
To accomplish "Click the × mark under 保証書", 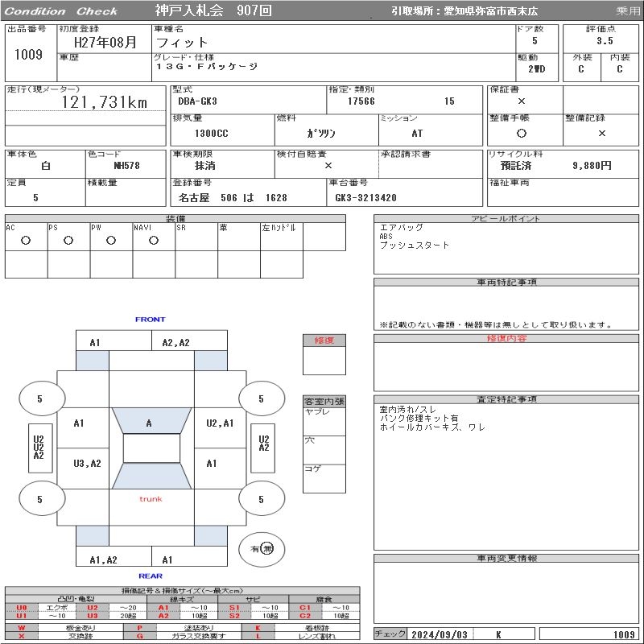I will [522, 101].
